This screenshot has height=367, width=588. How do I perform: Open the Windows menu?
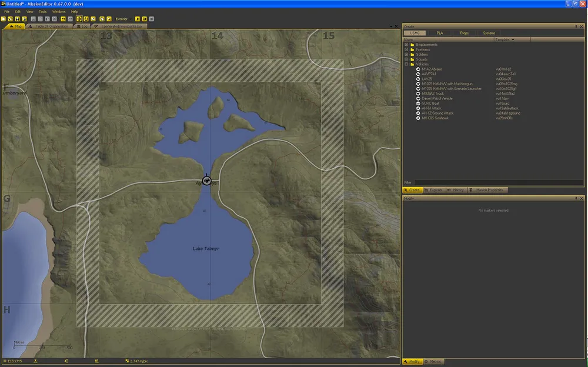click(x=59, y=12)
